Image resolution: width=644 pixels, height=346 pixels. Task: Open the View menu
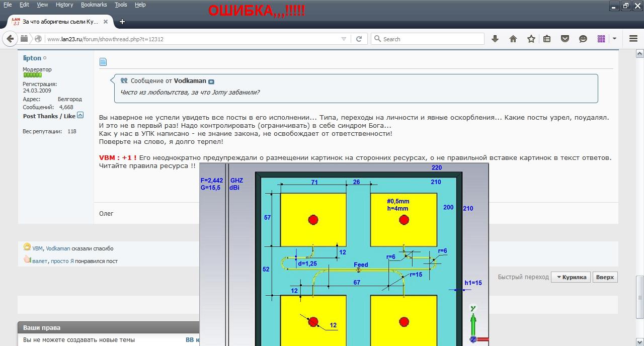(42, 5)
